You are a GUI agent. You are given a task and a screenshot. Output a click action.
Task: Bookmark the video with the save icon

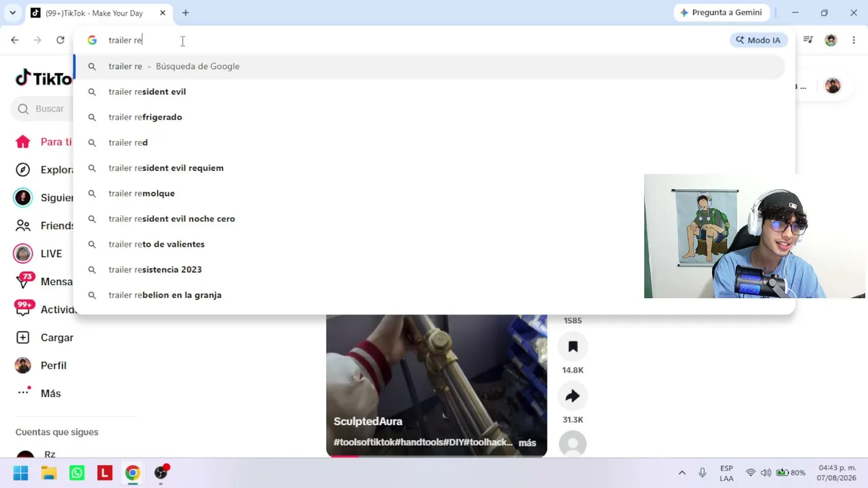tap(573, 346)
